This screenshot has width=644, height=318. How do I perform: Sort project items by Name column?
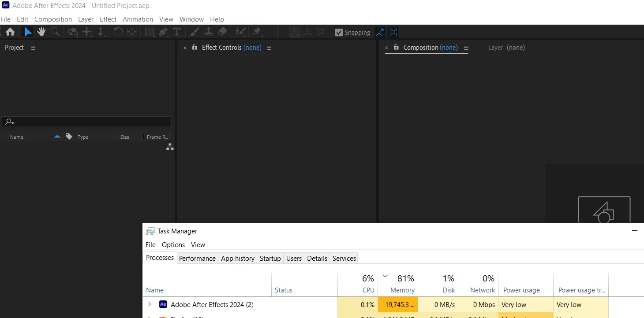pos(17,137)
